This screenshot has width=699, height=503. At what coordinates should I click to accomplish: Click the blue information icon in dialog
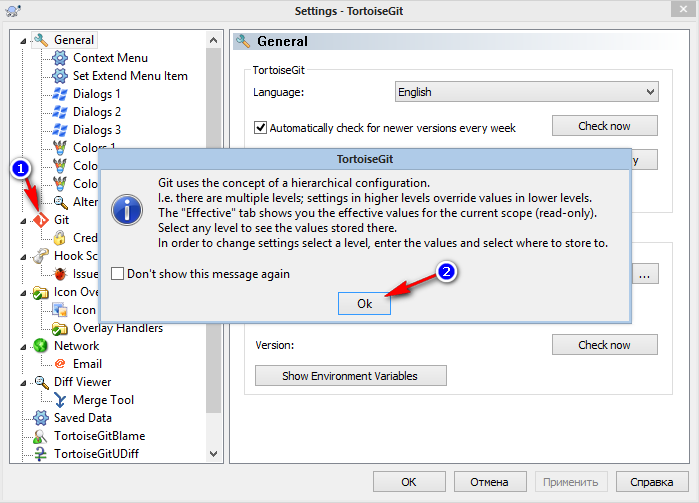[127, 210]
